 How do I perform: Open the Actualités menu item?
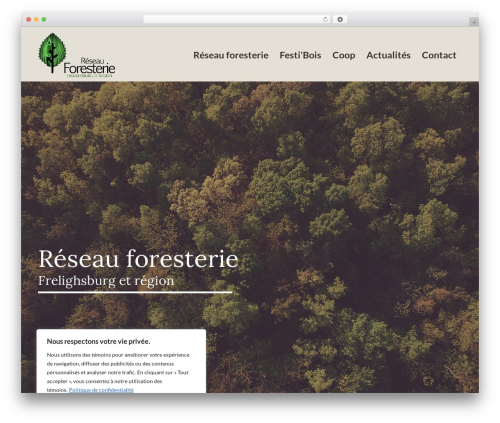point(388,55)
